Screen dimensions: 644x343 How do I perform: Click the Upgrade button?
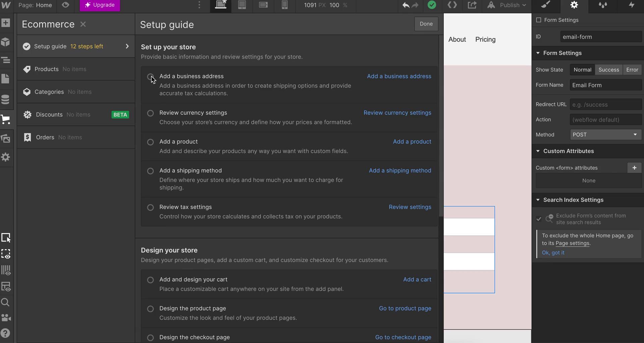[x=100, y=5]
